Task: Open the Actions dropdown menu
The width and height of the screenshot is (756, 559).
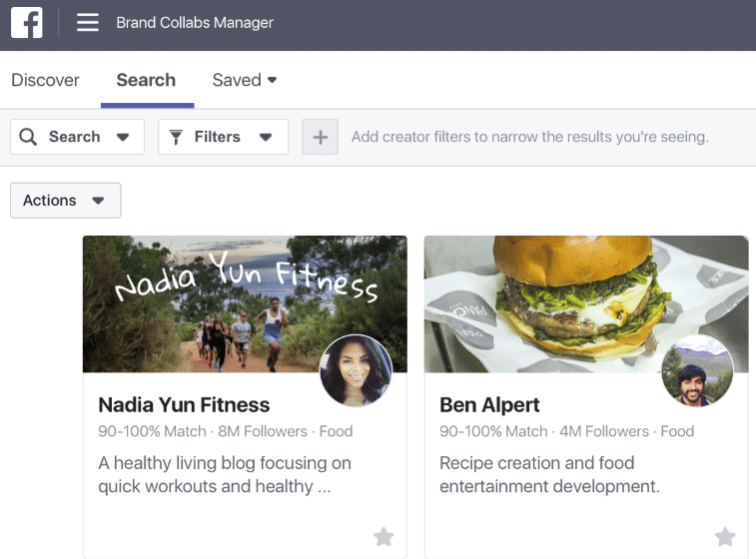Action: coord(66,200)
